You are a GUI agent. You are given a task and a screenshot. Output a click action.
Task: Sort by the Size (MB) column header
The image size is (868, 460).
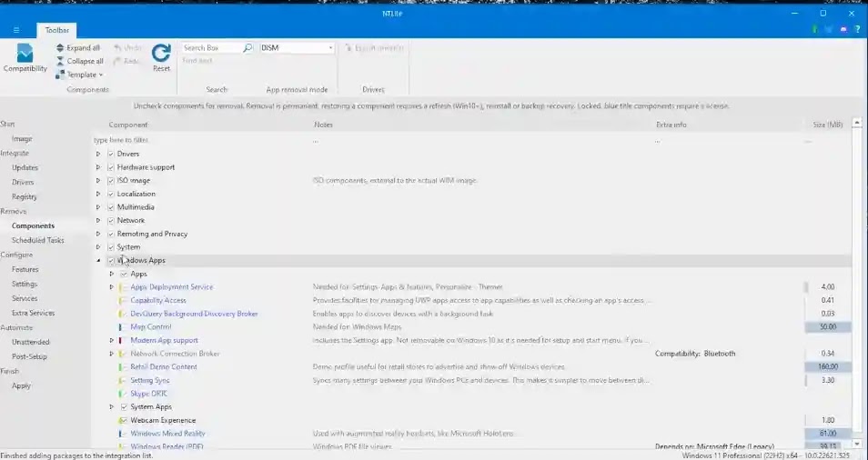click(828, 125)
